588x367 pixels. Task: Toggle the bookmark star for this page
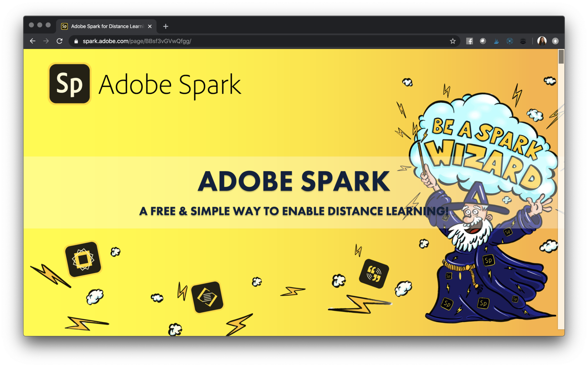(x=453, y=41)
